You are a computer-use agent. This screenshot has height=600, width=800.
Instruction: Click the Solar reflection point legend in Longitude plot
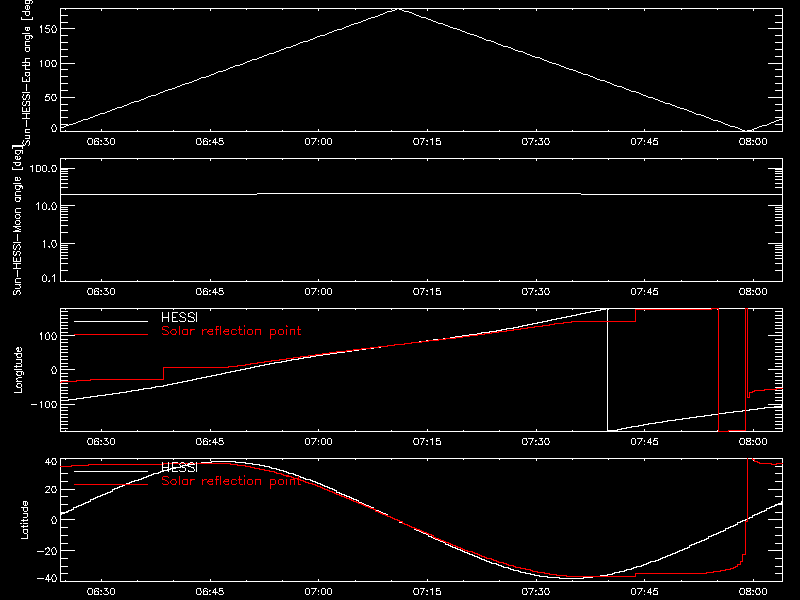coord(231,331)
